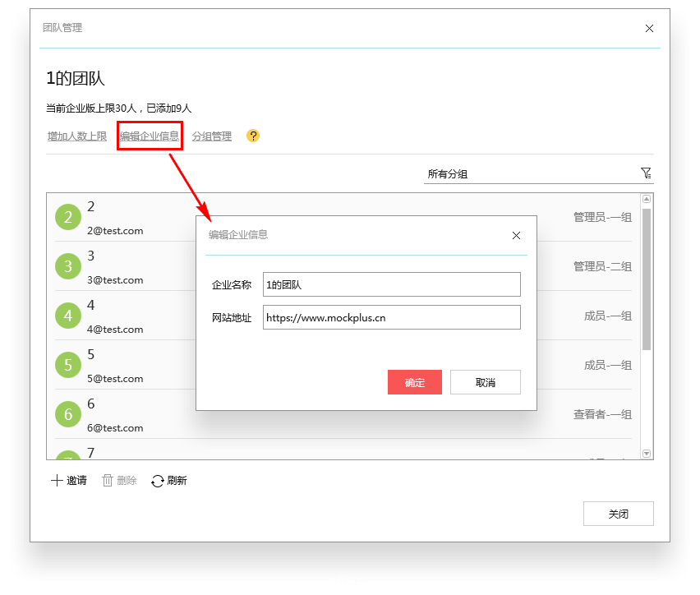
Task: Select green avatar of member 5
Action: [68, 365]
